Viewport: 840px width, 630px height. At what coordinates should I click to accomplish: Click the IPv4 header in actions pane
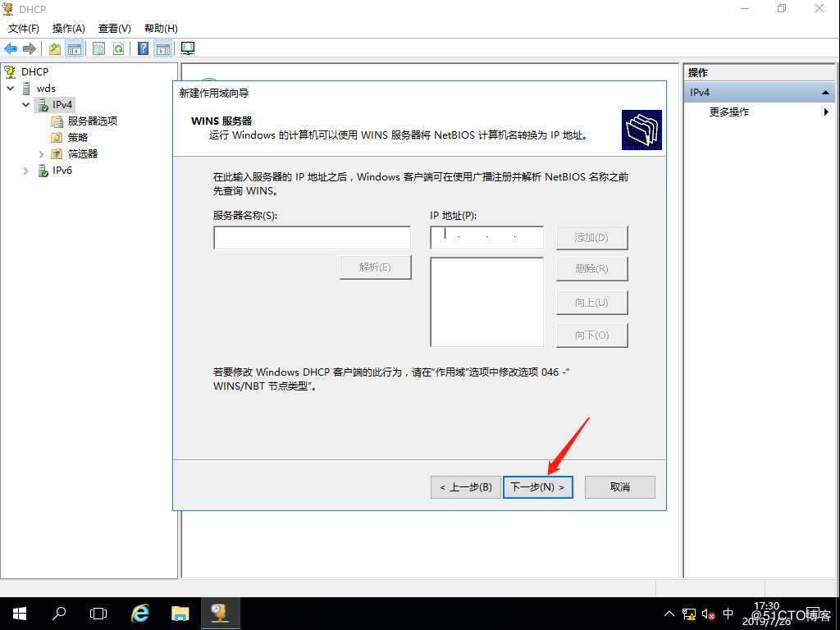click(x=759, y=93)
